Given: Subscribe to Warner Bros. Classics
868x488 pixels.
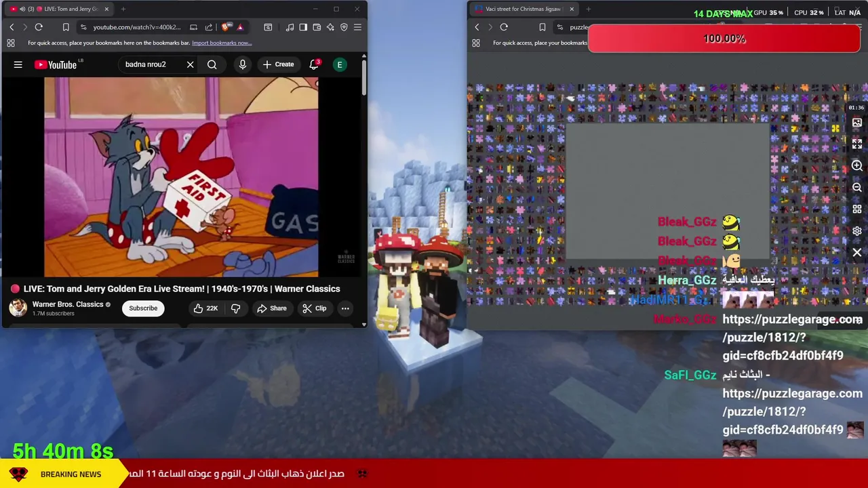Looking at the screenshot, I should click(x=143, y=308).
